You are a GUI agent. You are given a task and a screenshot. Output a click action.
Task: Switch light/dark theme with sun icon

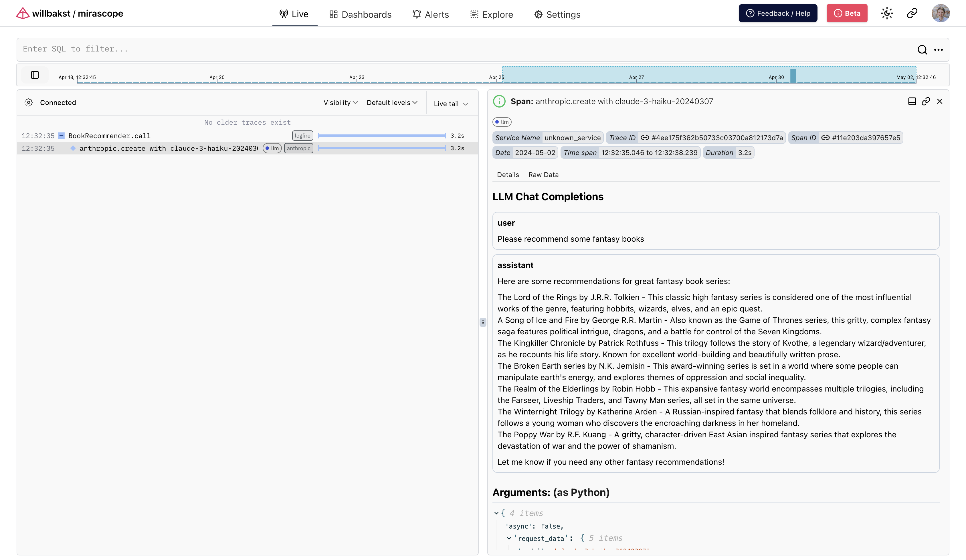tap(887, 13)
